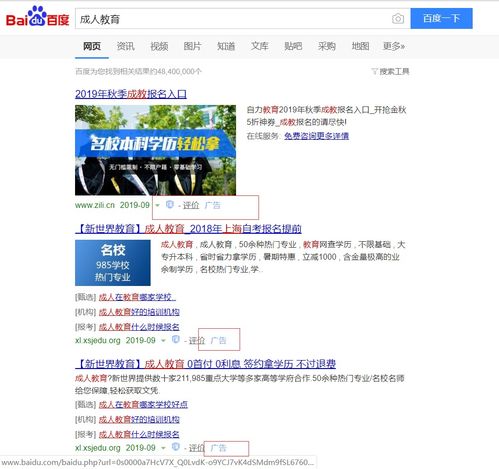Image resolution: width=499 pixels, height=469 pixels.
Task: Click the Baidu logo
Action: [x=38, y=17]
